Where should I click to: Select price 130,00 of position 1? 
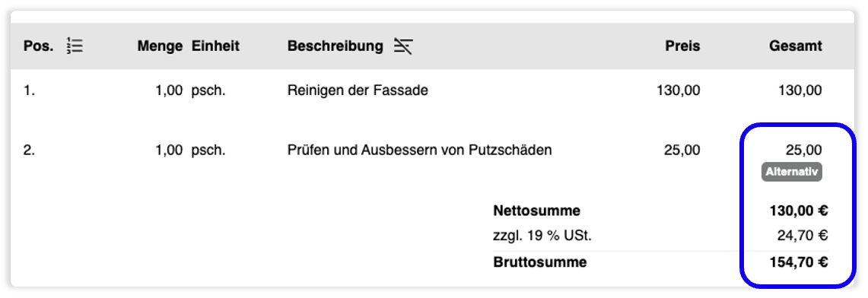click(x=678, y=90)
